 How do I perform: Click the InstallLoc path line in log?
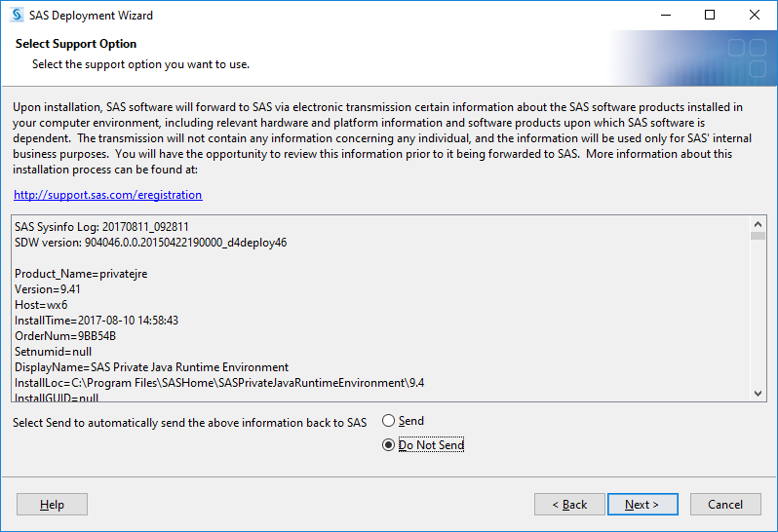point(219,383)
